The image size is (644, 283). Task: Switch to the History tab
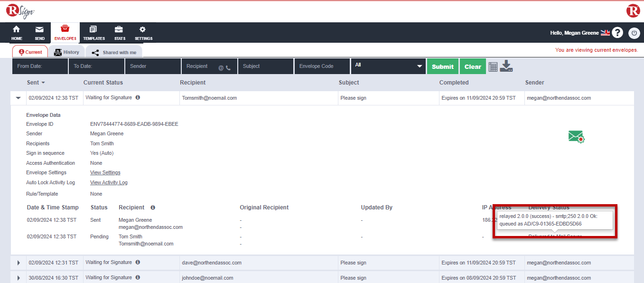pos(66,52)
